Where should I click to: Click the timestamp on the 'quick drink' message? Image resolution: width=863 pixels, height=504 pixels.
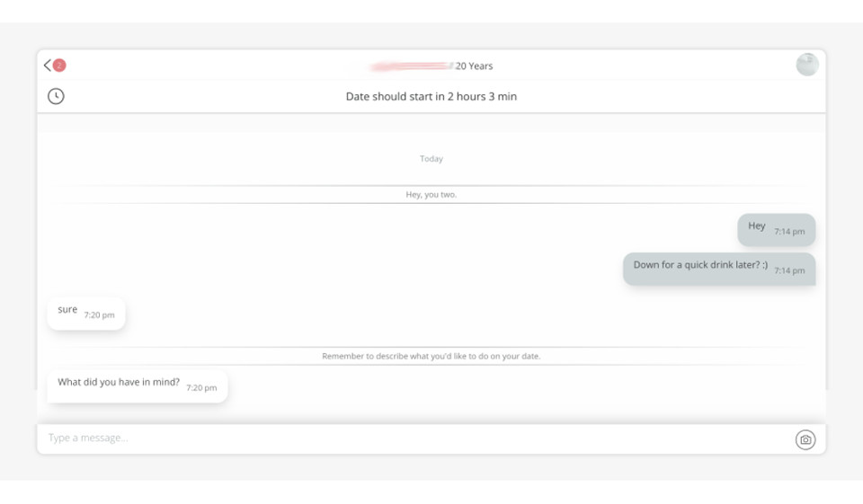pos(789,270)
